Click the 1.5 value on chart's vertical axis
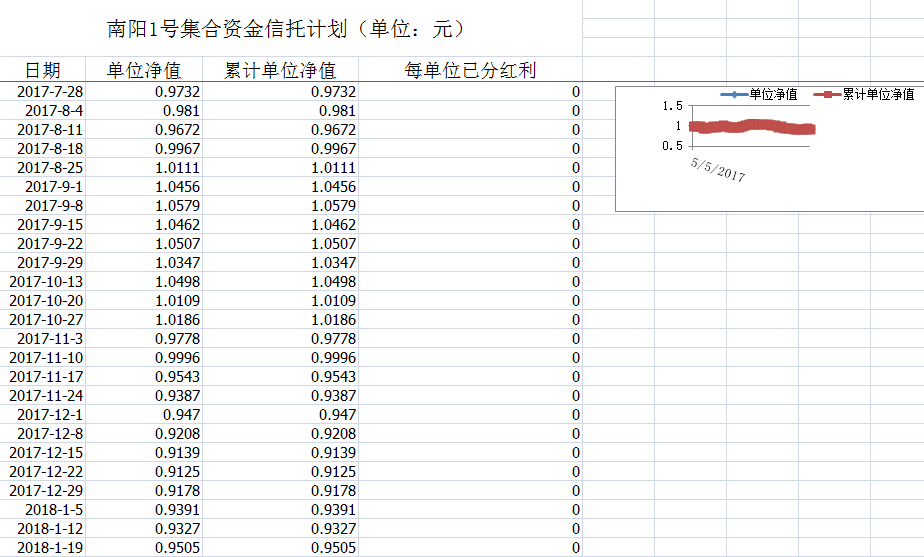The height and width of the screenshot is (557, 924). point(672,107)
